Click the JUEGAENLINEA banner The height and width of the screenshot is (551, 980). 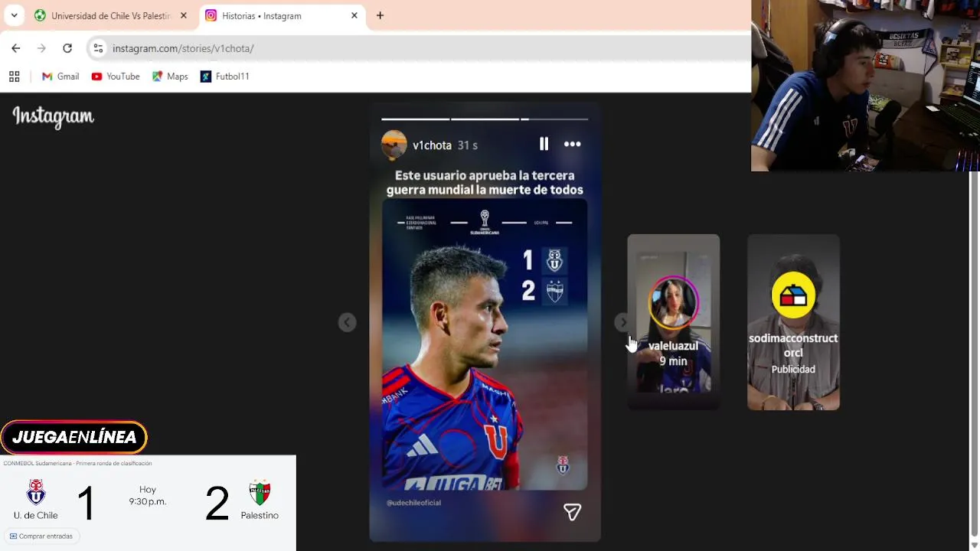(x=73, y=437)
